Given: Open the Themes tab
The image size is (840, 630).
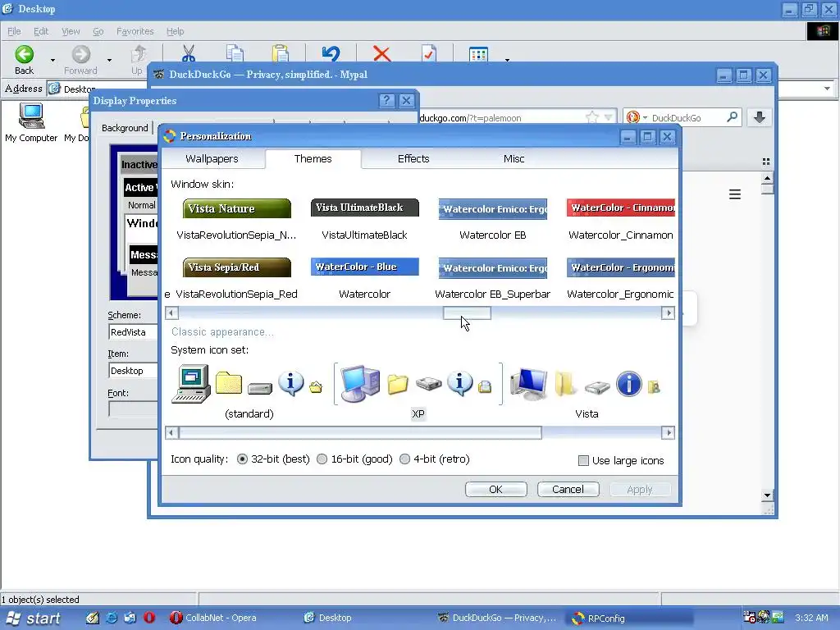Looking at the screenshot, I should [313, 158].
